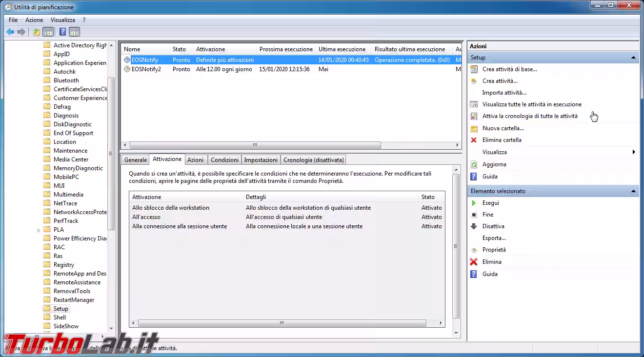Click the Disattiva down-arrow icon

tap(473, 226)
